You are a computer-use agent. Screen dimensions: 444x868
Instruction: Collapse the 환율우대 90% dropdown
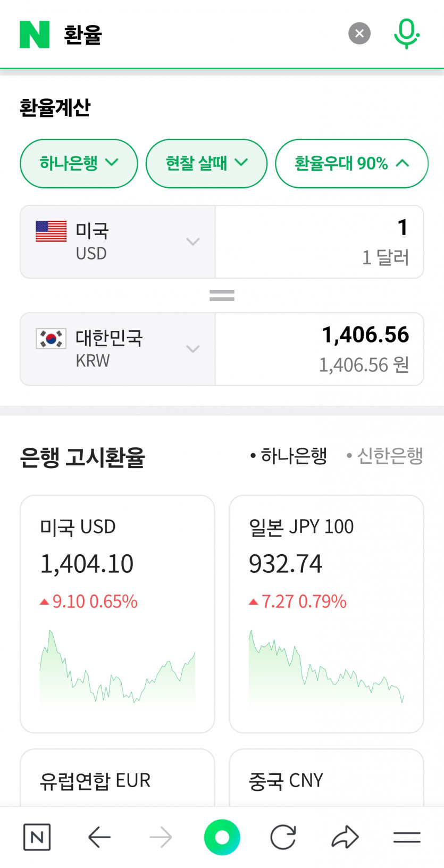[x=351, y=163]
